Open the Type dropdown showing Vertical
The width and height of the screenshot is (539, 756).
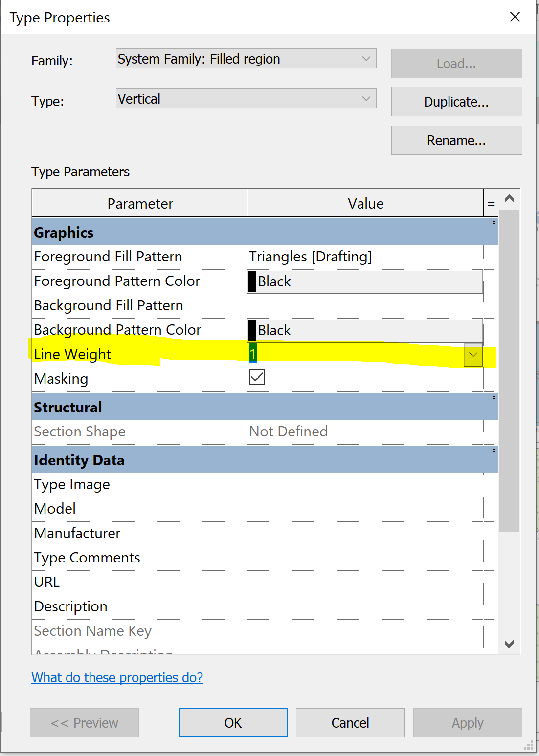pyautogui.click(x=366, y=98)
